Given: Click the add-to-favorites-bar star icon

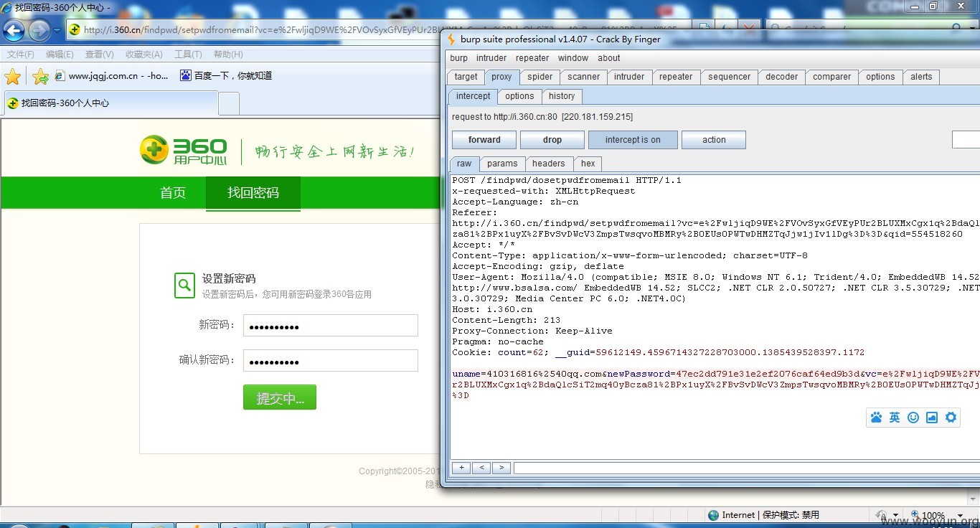Looking at the screenshot, I should coord(40,76).
